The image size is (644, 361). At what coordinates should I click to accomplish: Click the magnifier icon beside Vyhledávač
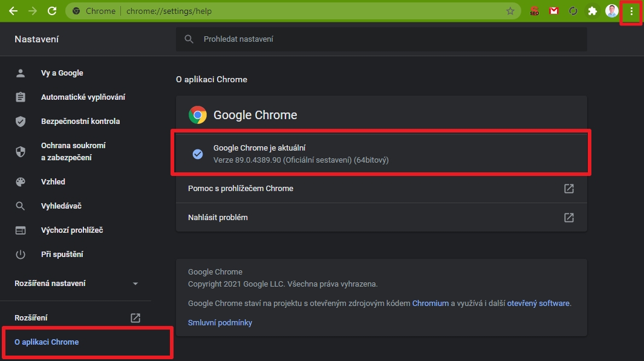coord(20,206)
